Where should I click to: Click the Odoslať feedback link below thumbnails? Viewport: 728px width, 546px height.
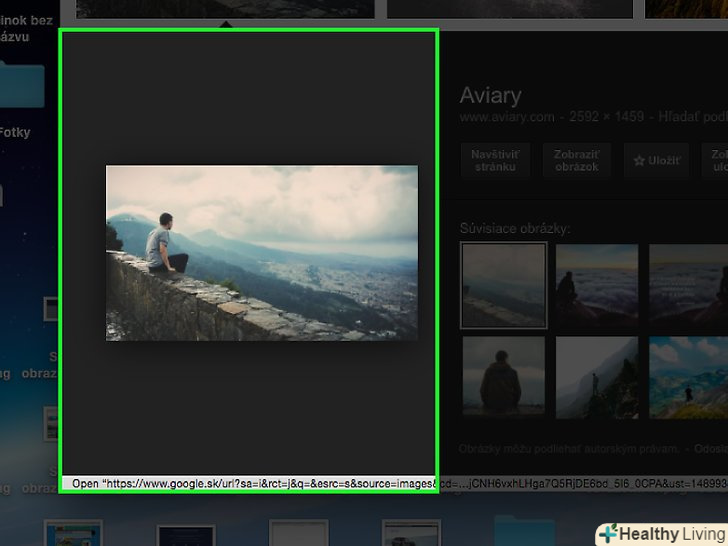712,449
